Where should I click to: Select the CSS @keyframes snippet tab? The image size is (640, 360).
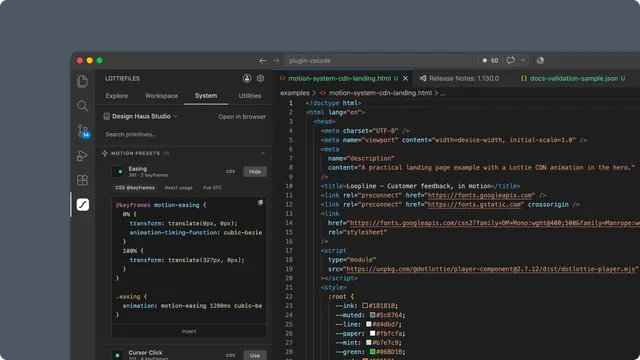coord(135,188)
